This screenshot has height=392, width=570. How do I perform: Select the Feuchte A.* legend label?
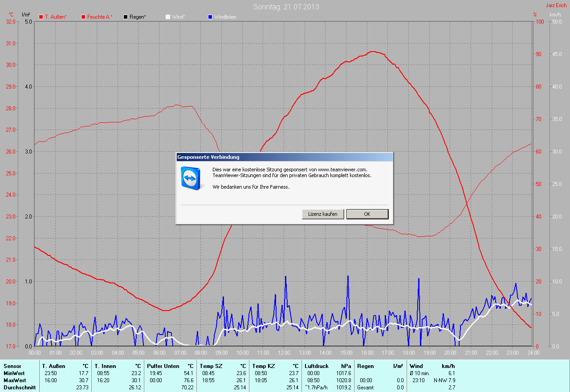point(100,17)
